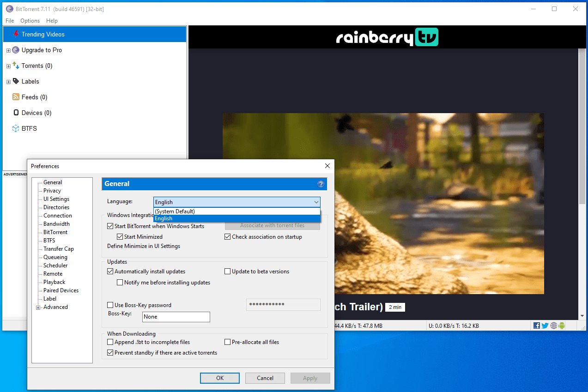Image resolution: width=588 pixels, height=392 pixels.
Task: Click the Labels tag icon
Action: click(x=16, y=81)
